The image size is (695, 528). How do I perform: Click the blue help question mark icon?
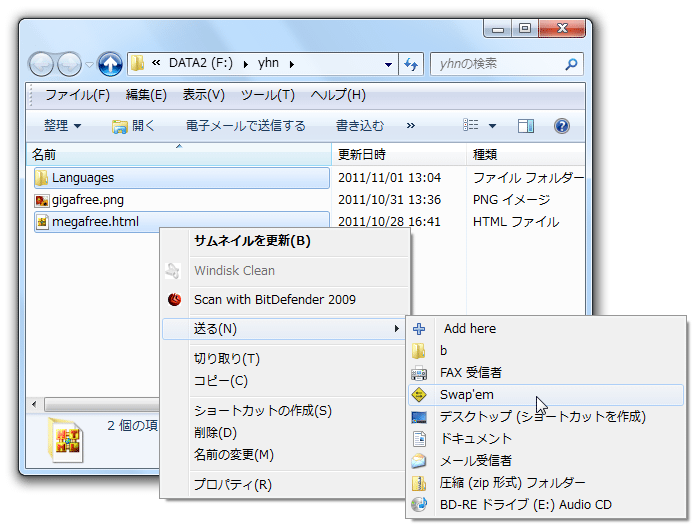pyautogui.click(x=562, y=126)
